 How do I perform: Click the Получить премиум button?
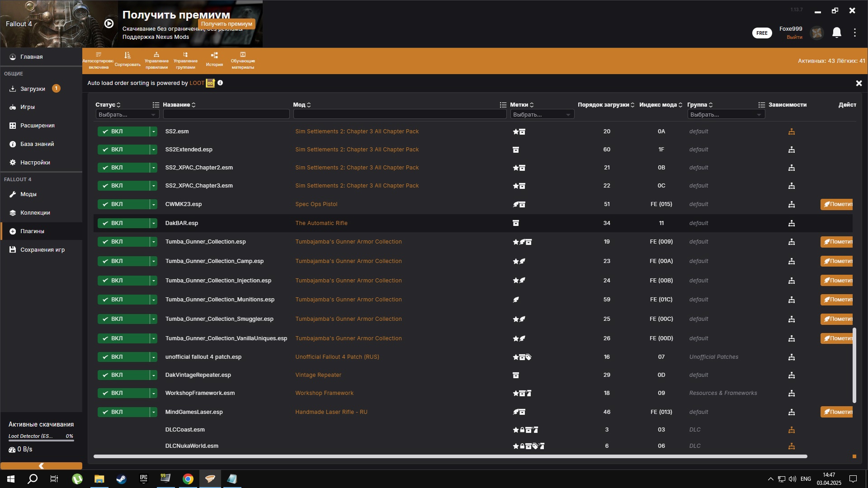point(226,24)
